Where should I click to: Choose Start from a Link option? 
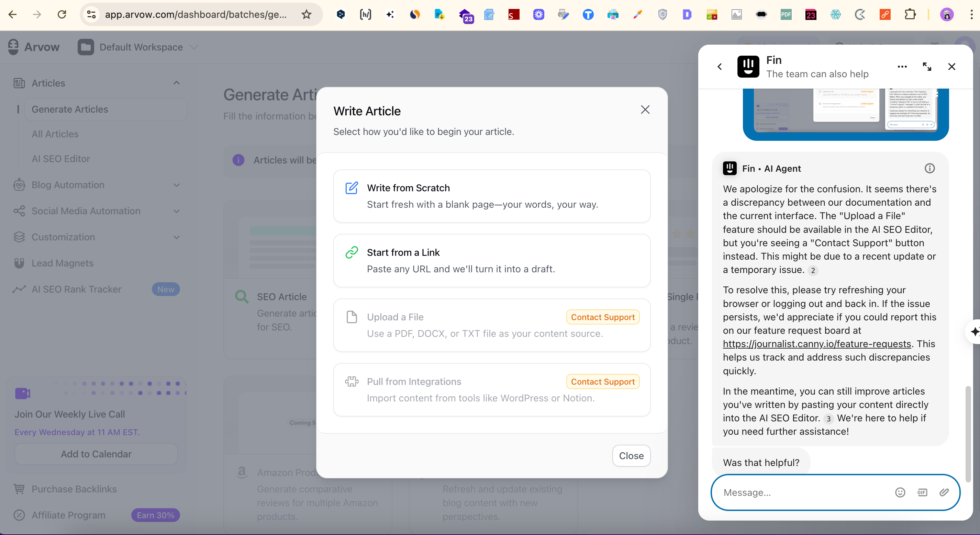pyautogui.click(x=491, y=261)
